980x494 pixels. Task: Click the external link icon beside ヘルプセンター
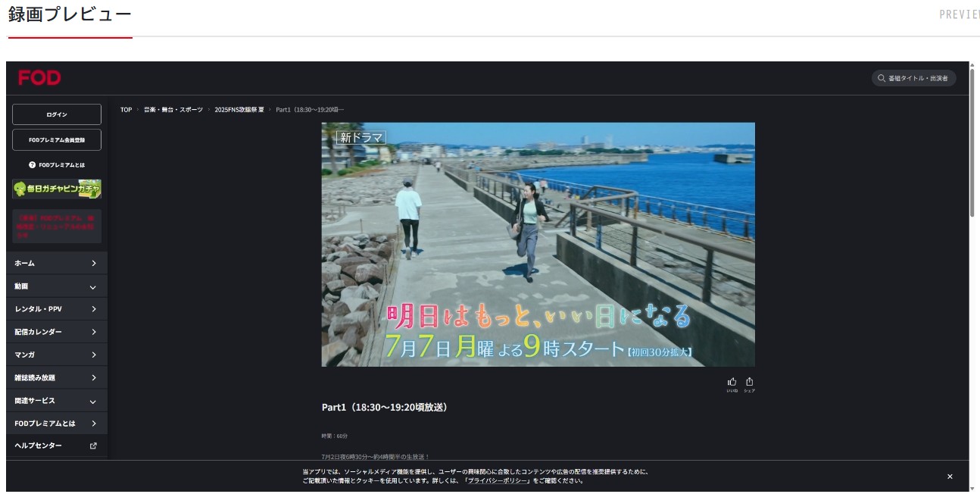pos(93,446)
